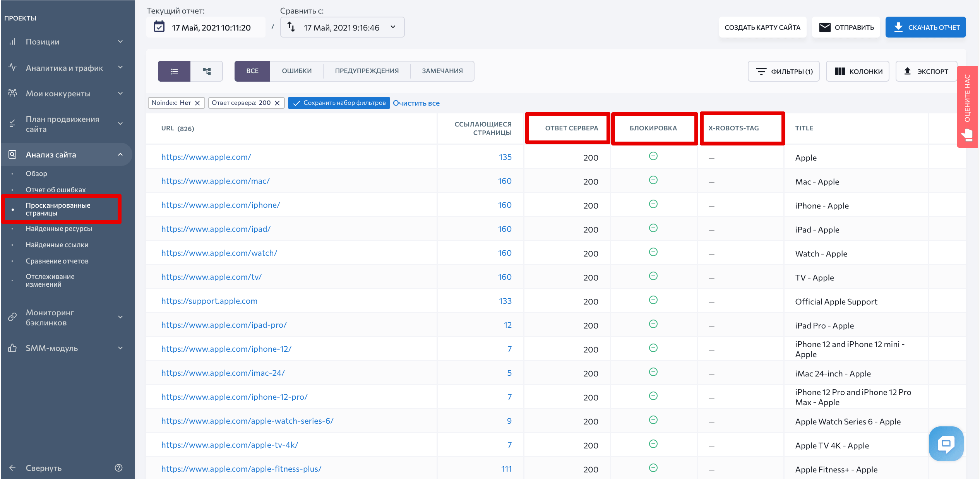Click the compare arrows icon
Viewport: 980px width, 479px height.
(291, 27)
